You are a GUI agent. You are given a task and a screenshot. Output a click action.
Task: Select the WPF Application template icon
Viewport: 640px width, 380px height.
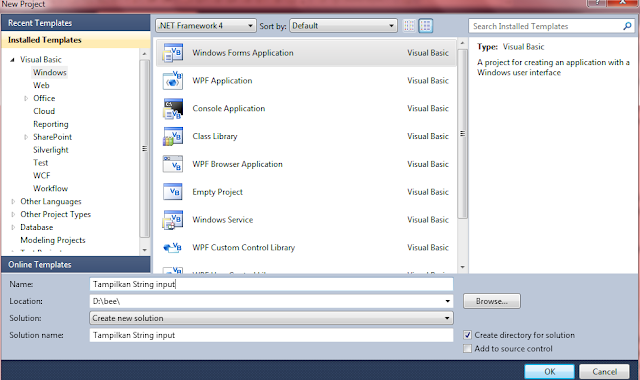173,80
